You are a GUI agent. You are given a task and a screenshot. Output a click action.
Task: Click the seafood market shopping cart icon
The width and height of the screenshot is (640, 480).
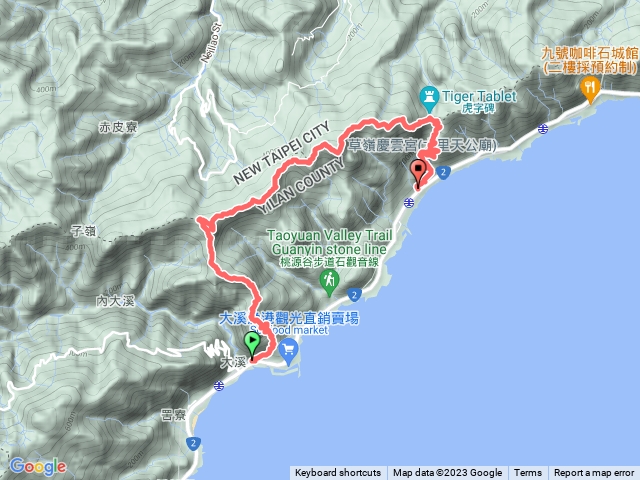(289, 352)
